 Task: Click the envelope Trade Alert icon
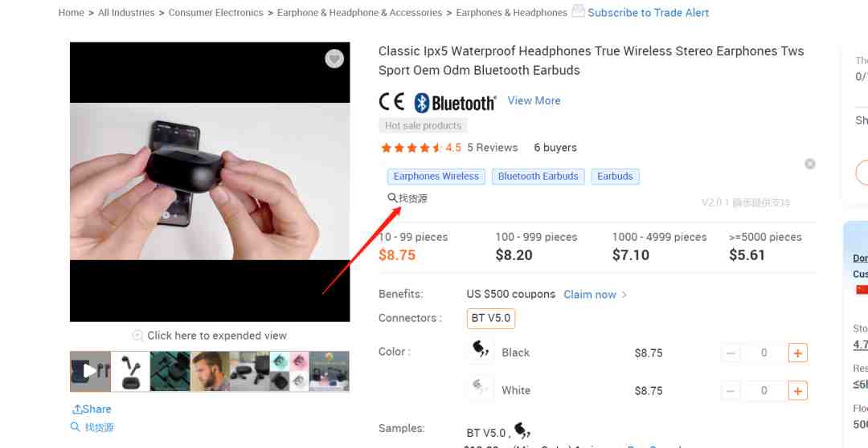[x=578, y=10]
